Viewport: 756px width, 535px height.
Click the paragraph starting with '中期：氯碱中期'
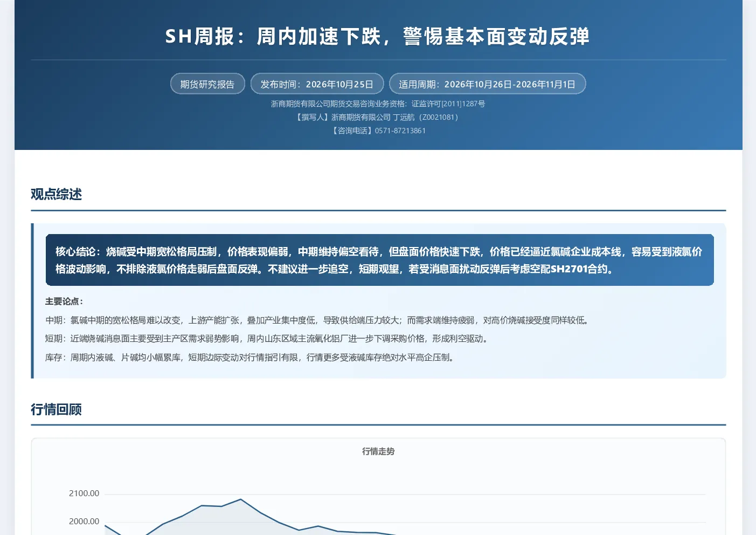point(318,320)
